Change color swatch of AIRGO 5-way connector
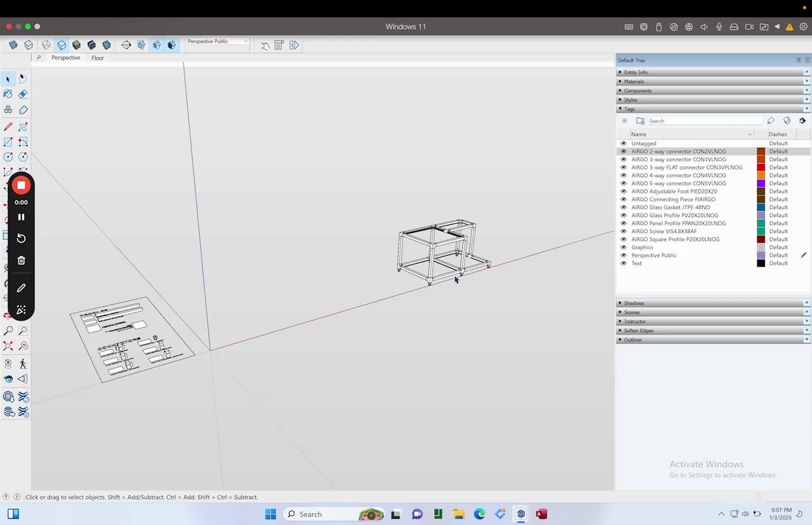Screen dimensions: 812x525 coord(761,183)
